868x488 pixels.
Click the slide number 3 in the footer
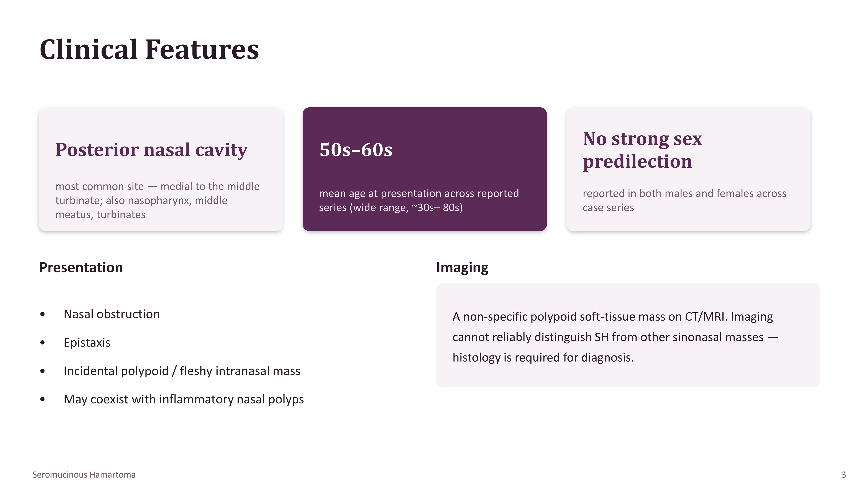click(x=843, y=475)
